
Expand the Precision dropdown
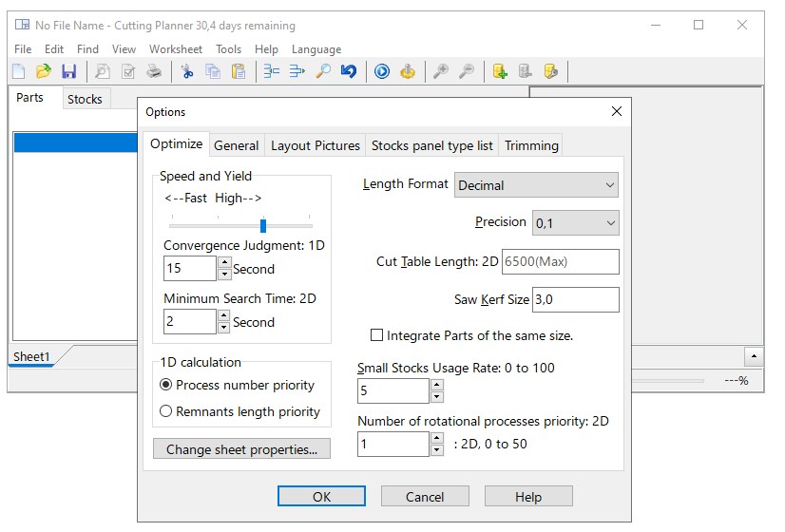(575, 223)
